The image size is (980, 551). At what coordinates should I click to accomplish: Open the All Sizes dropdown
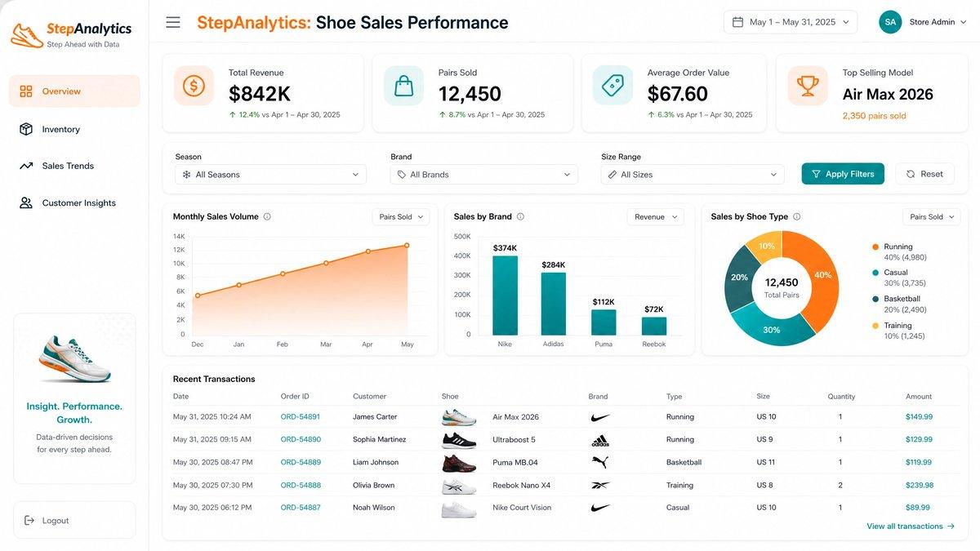[x=693, y=175]
